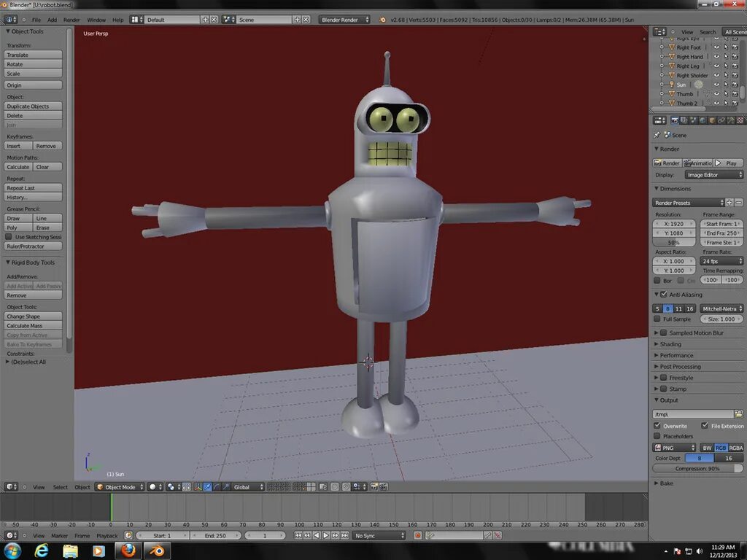This screenshot has height=560, width=747.
Task: Click the use preview range icon
Action: click(x=128, y=536)
